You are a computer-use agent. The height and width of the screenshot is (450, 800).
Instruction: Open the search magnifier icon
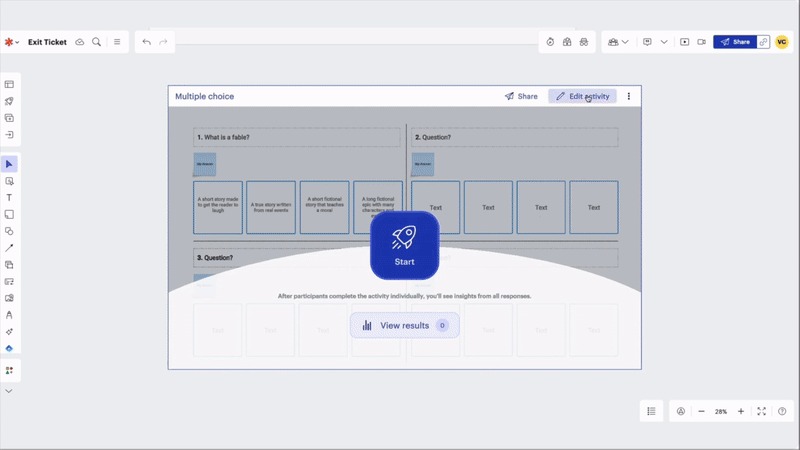pyautogui.click(x=96, y=42)
